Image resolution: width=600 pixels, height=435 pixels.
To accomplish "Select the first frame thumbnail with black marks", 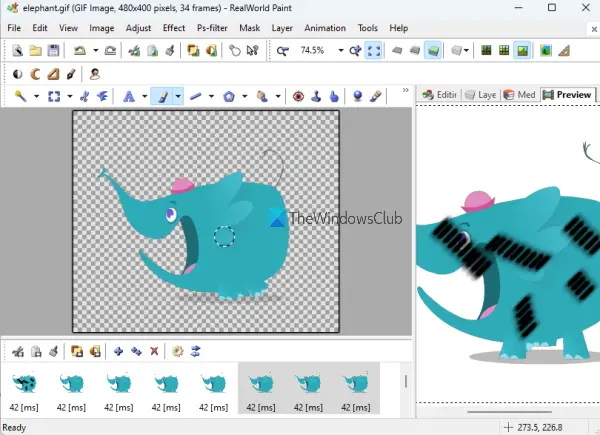I will 24,389.
